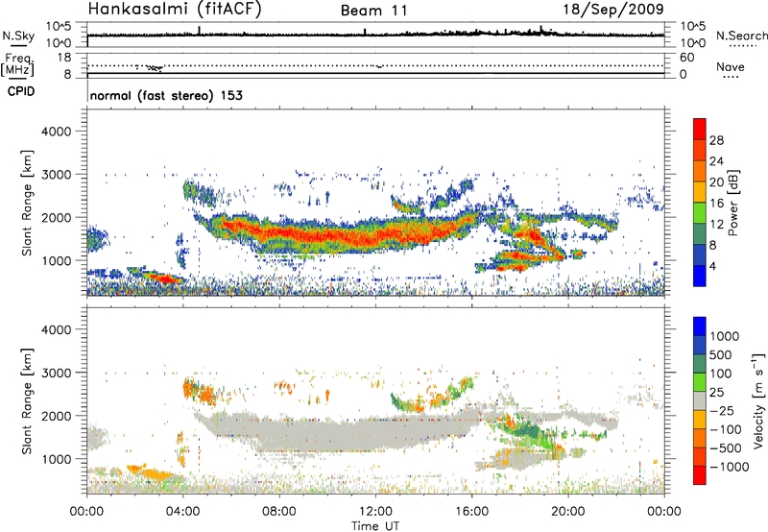Viewport: 768px width, 532px height.
Task: Click "normal (fast stereo) 153" text
Action: pyautogui.click(x=166, y=95)
